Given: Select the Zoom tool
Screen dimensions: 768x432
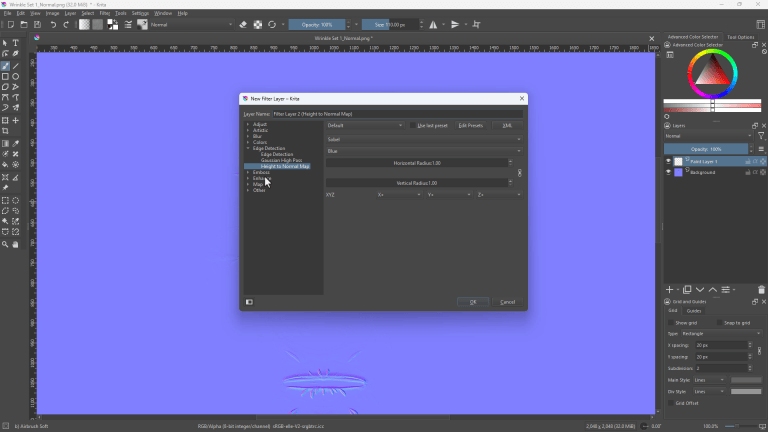Looking at the screenshot, I should pos(5,244).
